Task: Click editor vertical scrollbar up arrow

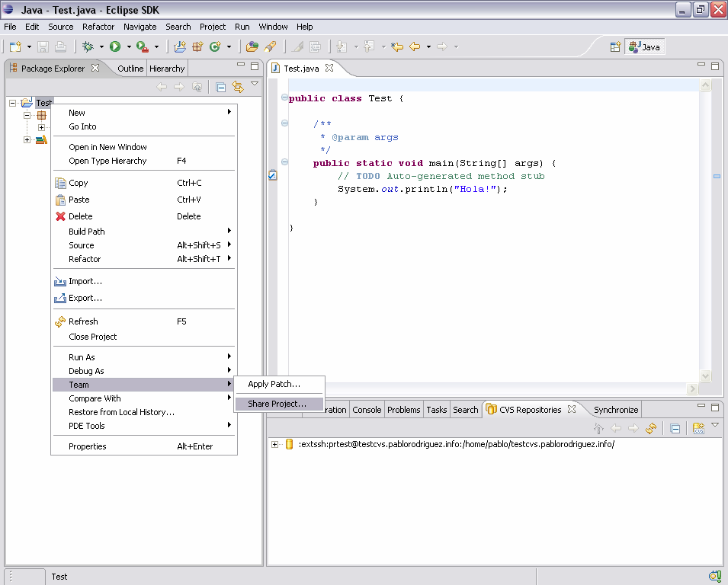Action: point(705,85)
